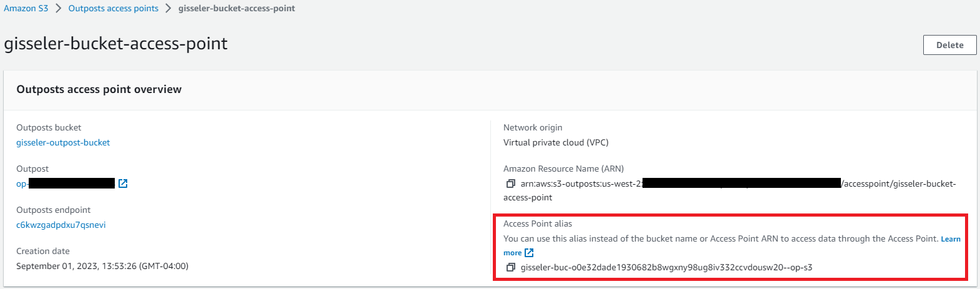Open the external link icon beside the Outpost ID

[123, 184]
